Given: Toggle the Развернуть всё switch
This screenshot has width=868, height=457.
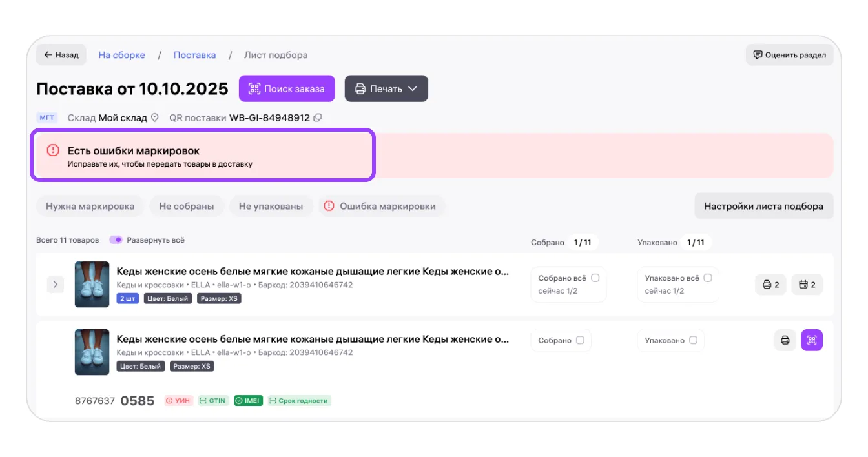Looking at the screenshot, I should tap(116, 240).
